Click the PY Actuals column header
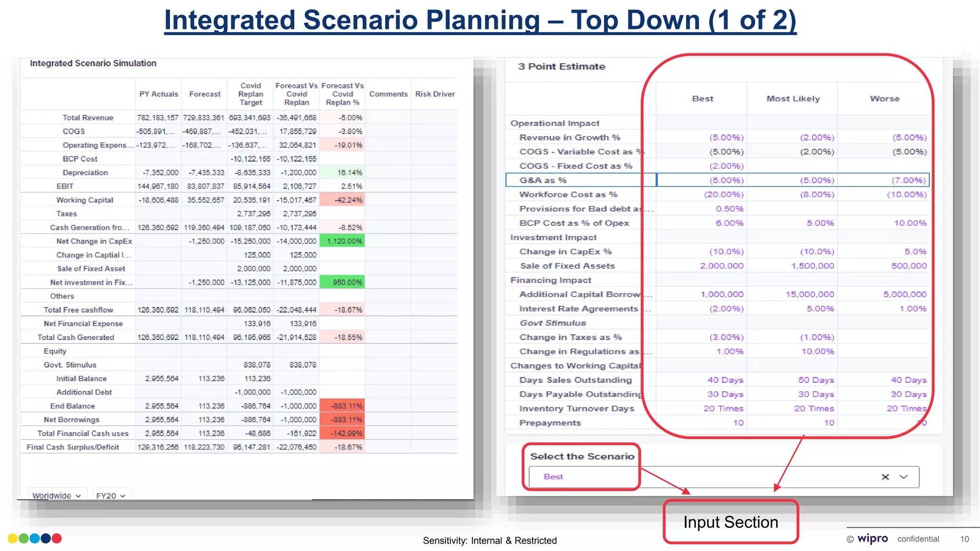 pyautogui.click(x=159, y=94)
